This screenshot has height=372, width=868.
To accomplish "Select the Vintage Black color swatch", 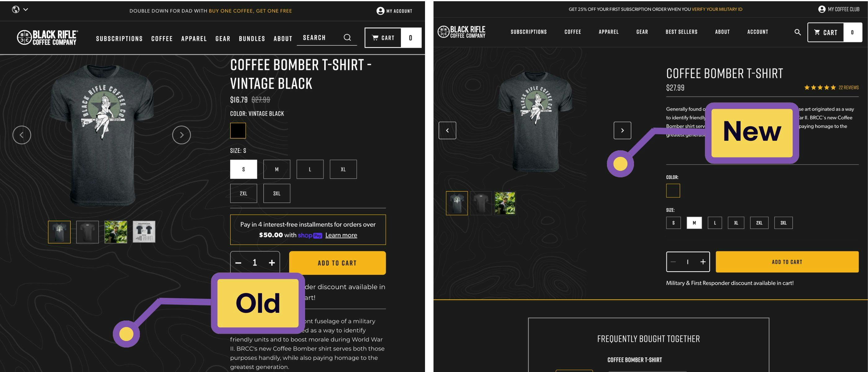I will [238, 131].
